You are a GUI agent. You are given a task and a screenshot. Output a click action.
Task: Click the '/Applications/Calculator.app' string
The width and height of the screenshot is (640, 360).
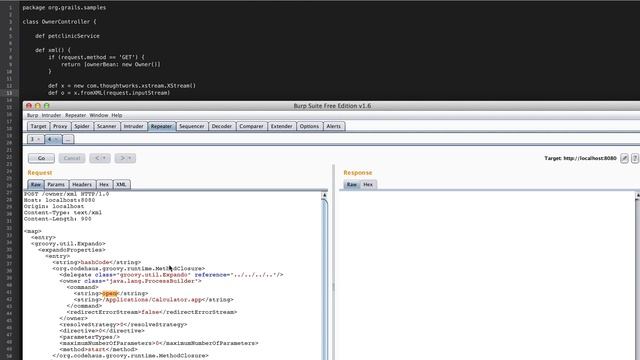coord(153,300)
